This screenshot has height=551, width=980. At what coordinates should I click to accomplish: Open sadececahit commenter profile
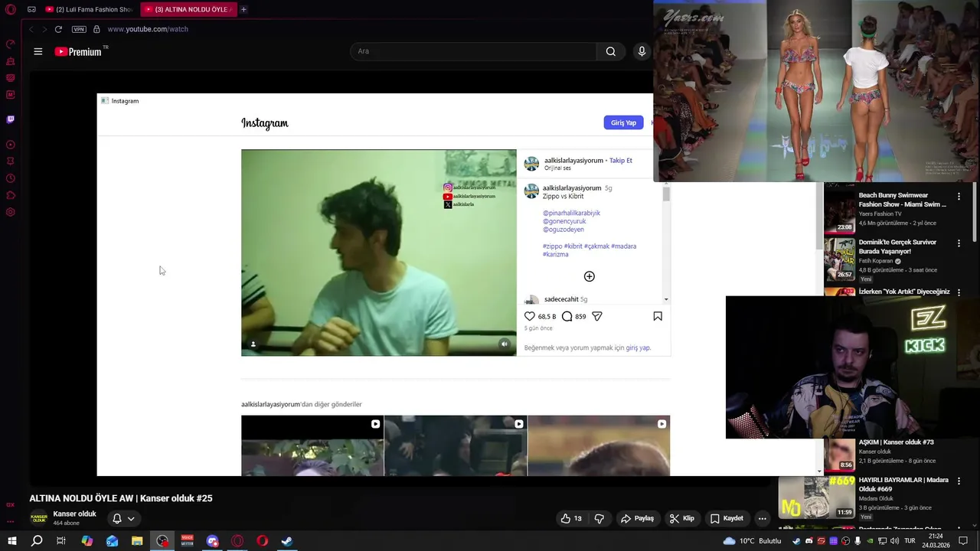pos(561,299)
